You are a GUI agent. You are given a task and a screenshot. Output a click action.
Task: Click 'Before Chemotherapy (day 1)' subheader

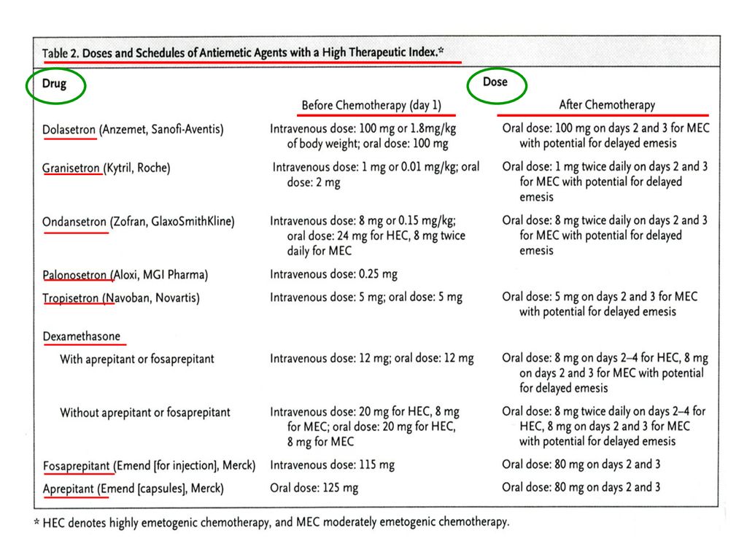click(x=371, y=105)
